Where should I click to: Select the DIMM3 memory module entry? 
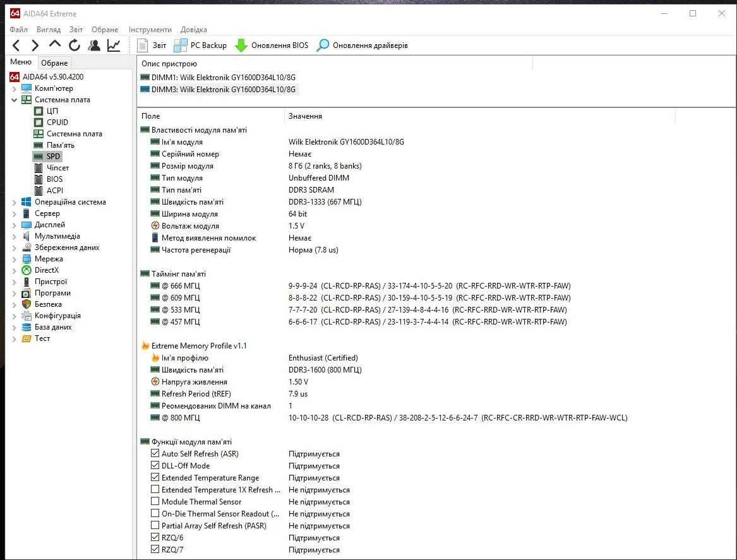(x=218, y=89)
